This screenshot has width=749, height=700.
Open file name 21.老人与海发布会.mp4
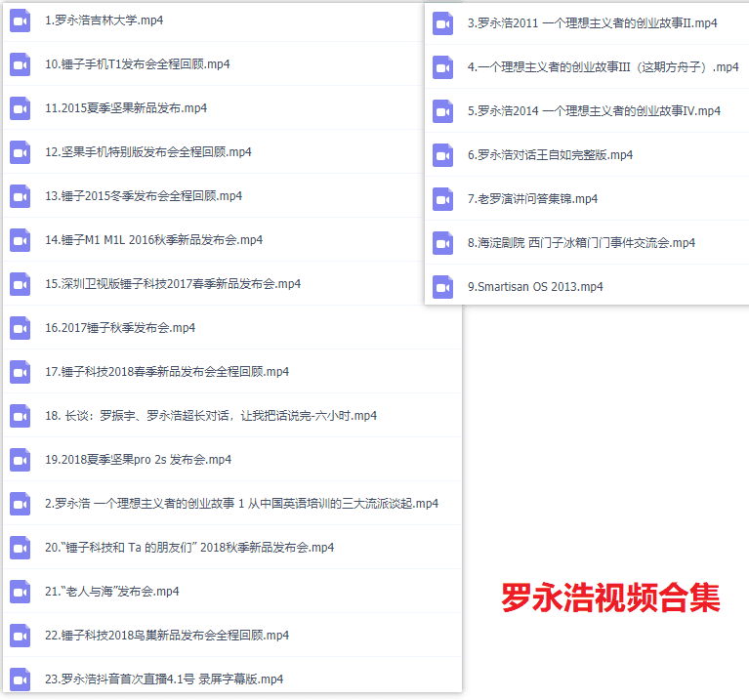(112, 592)
